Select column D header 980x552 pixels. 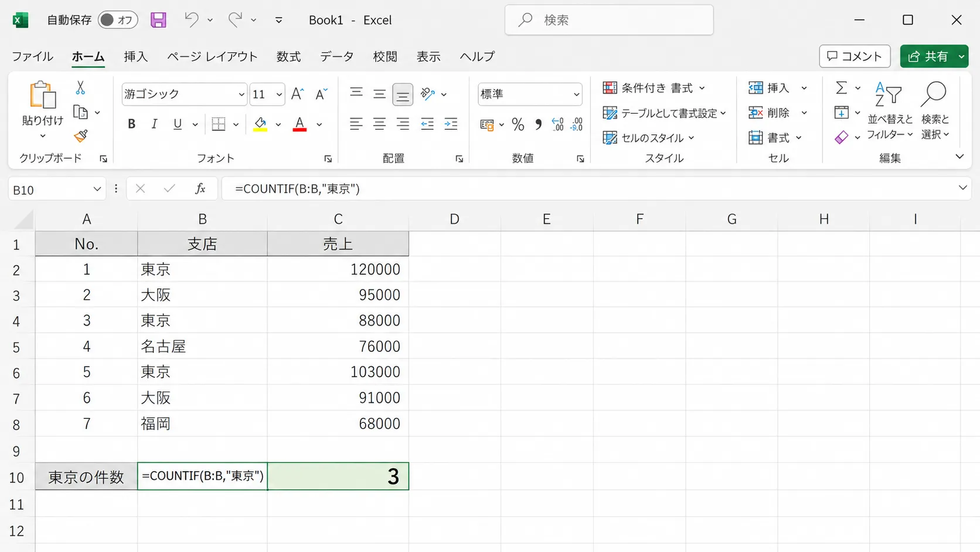[x=454, y=219]
